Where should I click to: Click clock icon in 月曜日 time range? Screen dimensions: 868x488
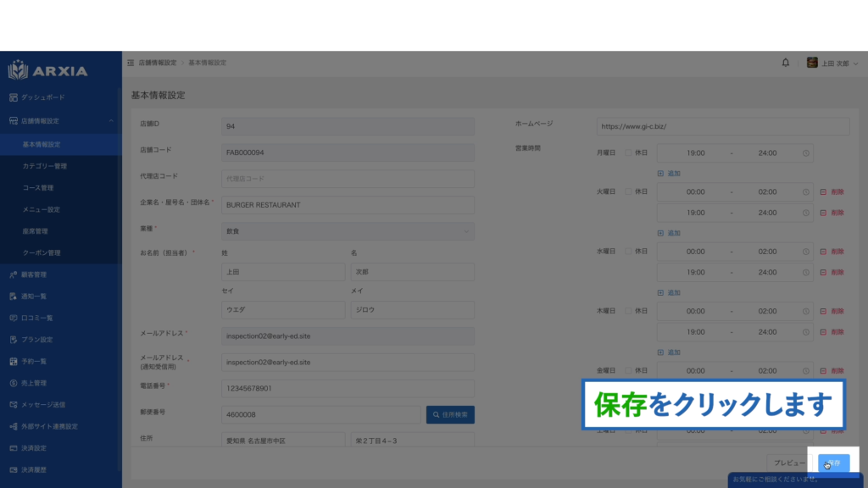tap(806, 153)
